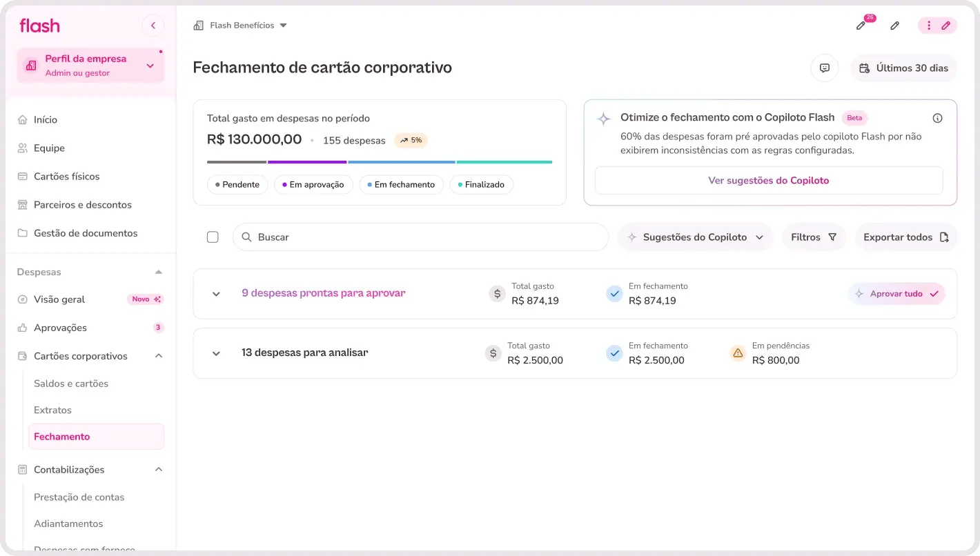The image size is (980, 556).
Task: Collapse the sidebar with the arrow button
Action: 153,26
